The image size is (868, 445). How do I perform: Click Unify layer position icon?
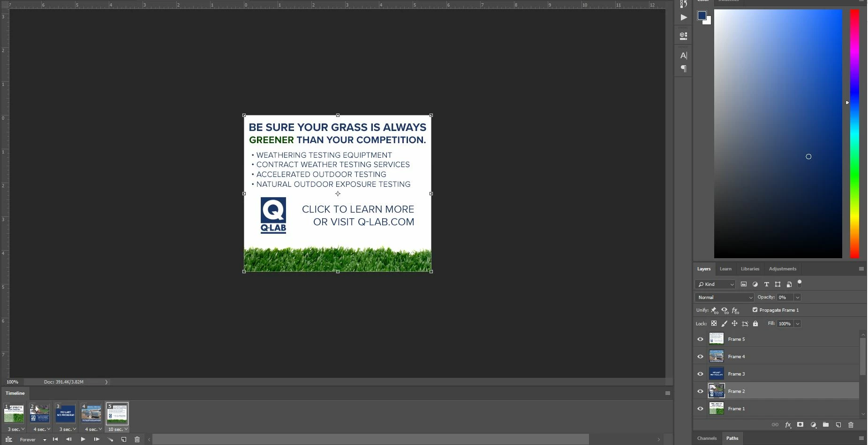[714, 310]
